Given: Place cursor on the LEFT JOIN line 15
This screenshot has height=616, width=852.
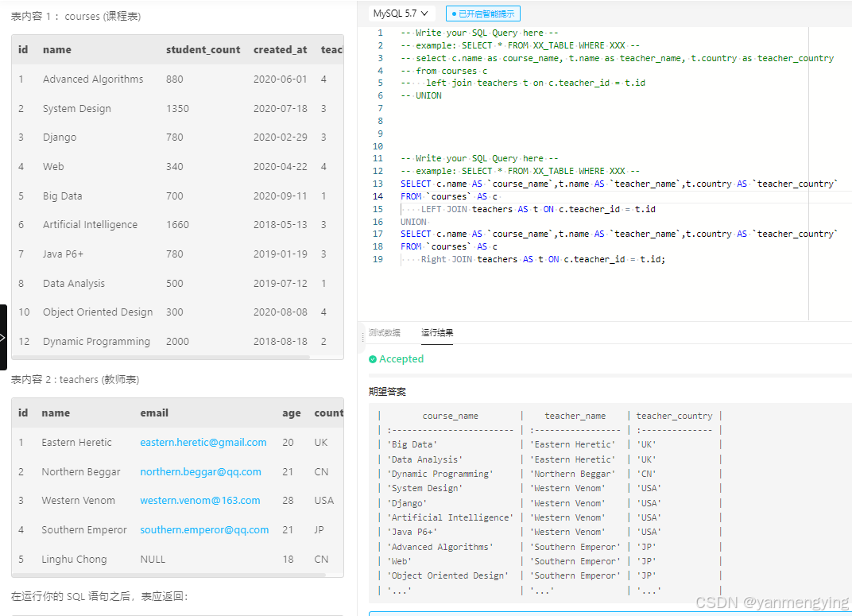Looking at the screenshot, I should point(538,209).
